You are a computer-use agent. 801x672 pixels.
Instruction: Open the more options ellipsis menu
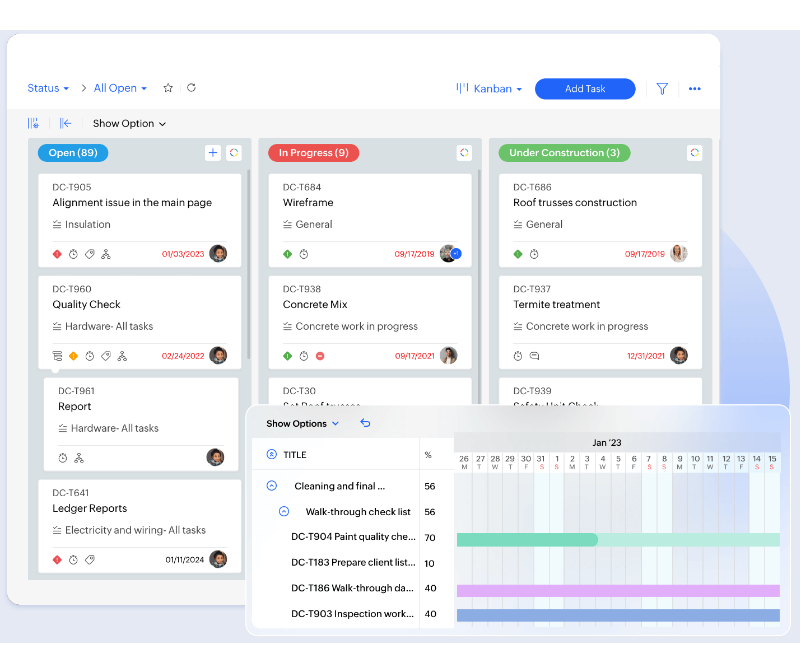tap(695, 88)
